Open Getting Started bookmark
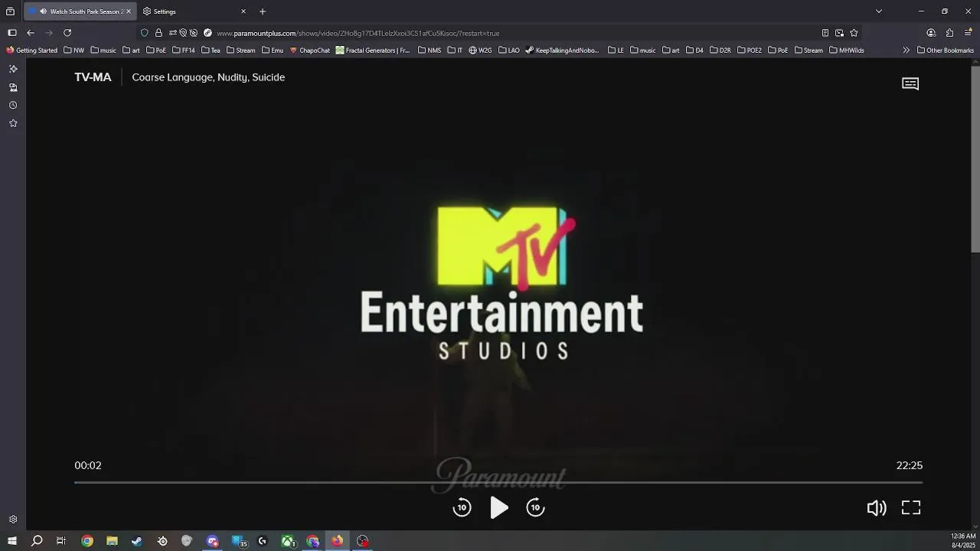The image size is (980, 551). click(31, 51)
